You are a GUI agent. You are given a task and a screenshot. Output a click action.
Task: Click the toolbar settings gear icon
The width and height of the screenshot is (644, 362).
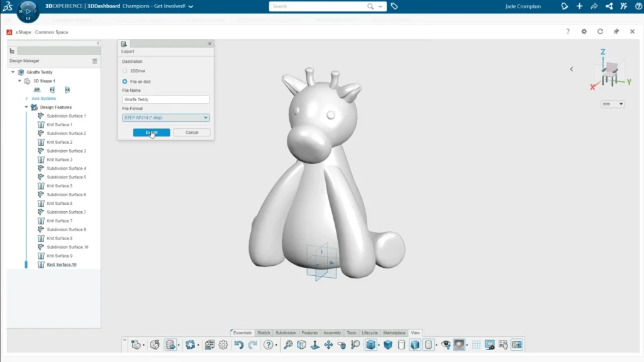pos(223,344)
